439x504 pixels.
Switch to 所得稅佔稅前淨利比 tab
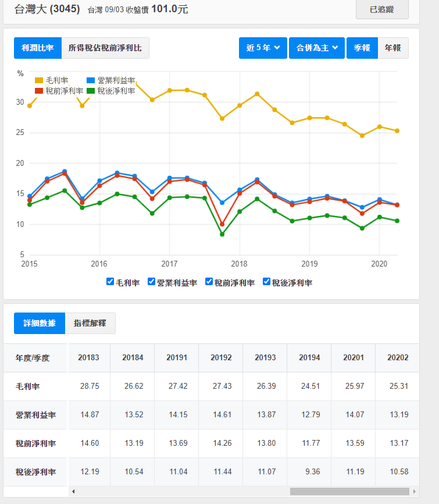coord(105,48)
